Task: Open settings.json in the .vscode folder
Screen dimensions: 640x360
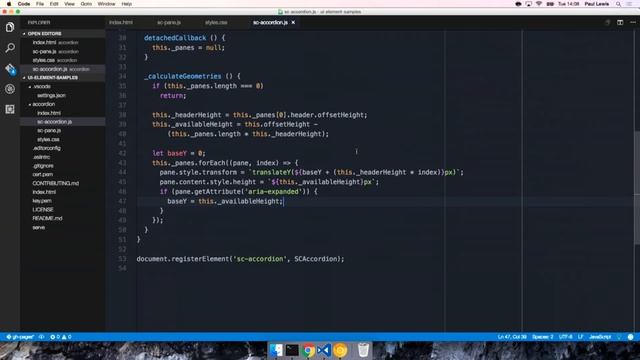Action: pyautogui.click(x=63, y=95)
